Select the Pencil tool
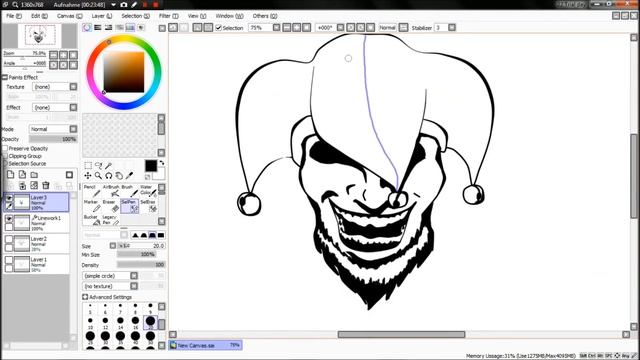Screen dimensions: 640x360 point(92,191)
